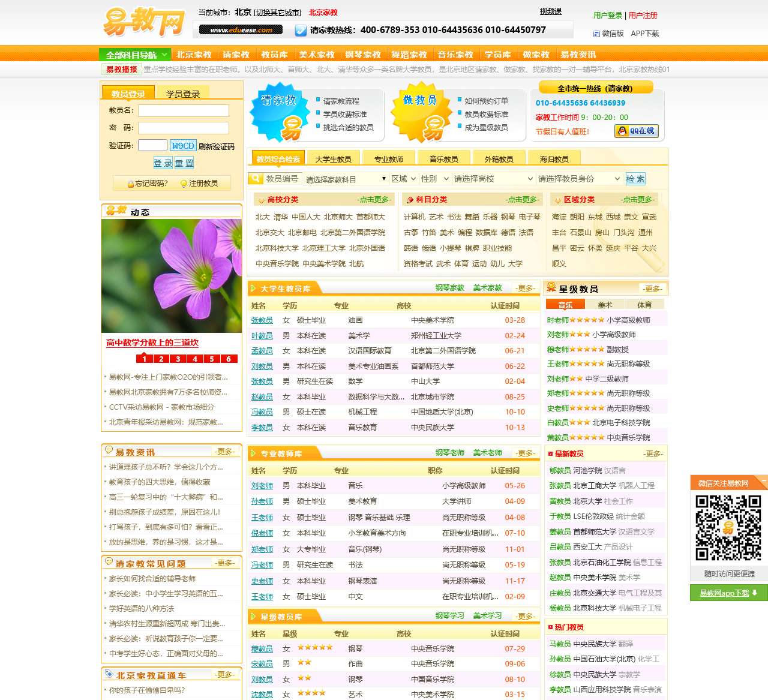Open the 性别 dropdown

click(x=434, y=178)
